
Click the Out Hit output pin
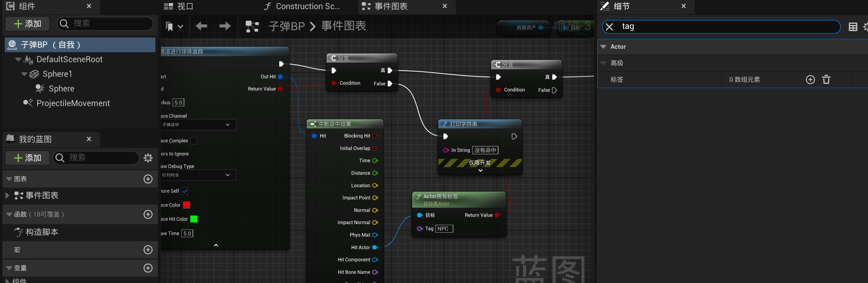280,77
